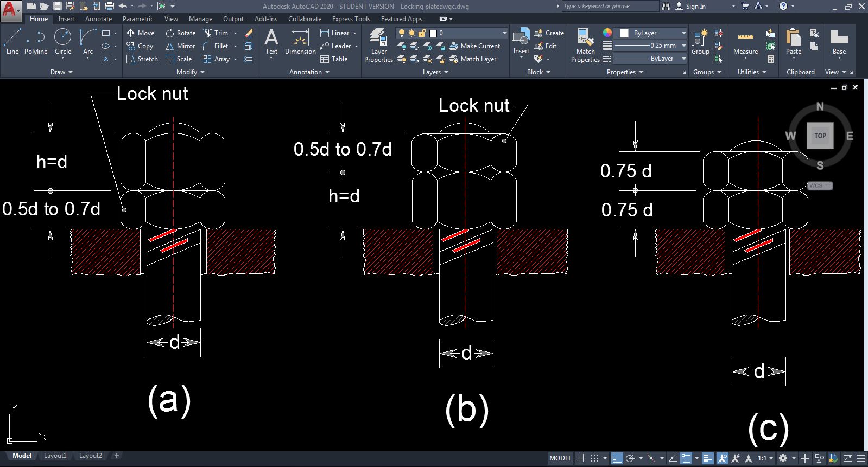Add a new layout with plus button
This screenshot has width=868, height=467.
(116, 456)
